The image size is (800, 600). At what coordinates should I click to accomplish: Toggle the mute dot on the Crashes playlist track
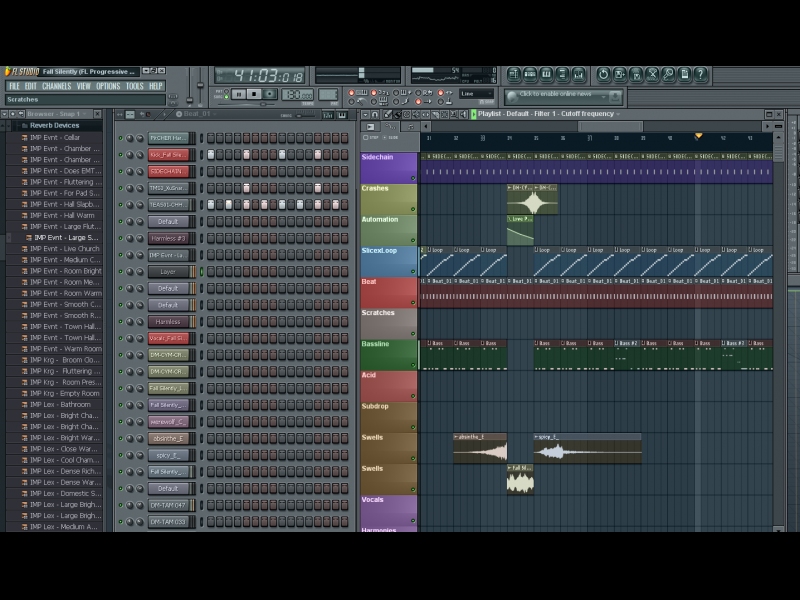(413, 209)
